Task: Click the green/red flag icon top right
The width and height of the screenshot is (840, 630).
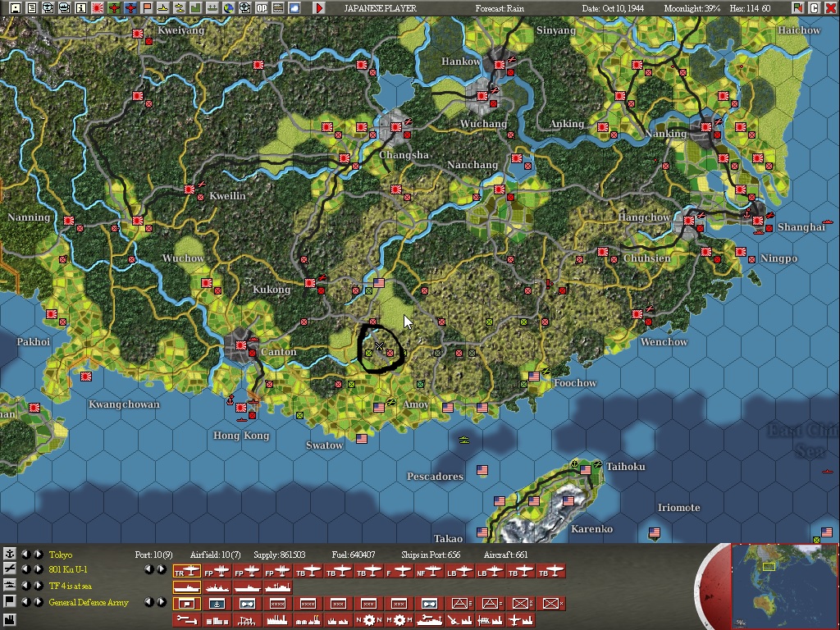Action: coord(798,8)
